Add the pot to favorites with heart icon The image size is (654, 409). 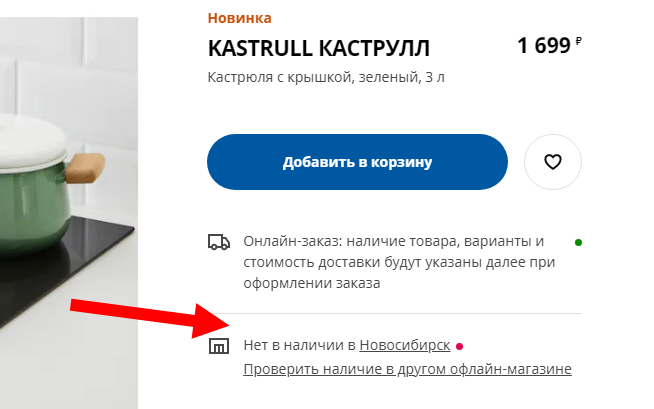553,162
